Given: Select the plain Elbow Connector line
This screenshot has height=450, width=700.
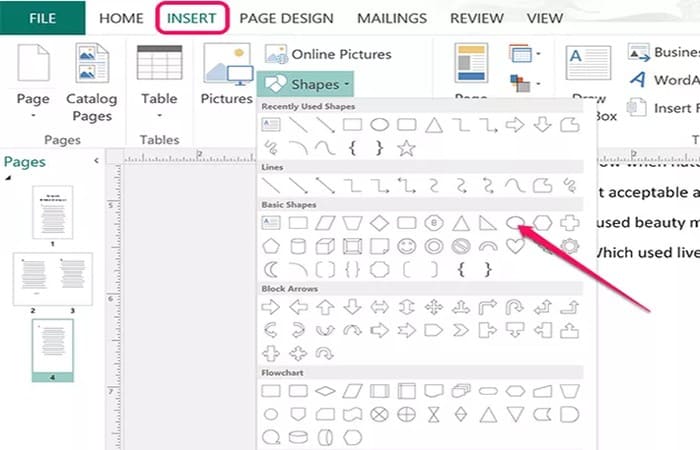Looking at the screenshot, I should point(352,185).
